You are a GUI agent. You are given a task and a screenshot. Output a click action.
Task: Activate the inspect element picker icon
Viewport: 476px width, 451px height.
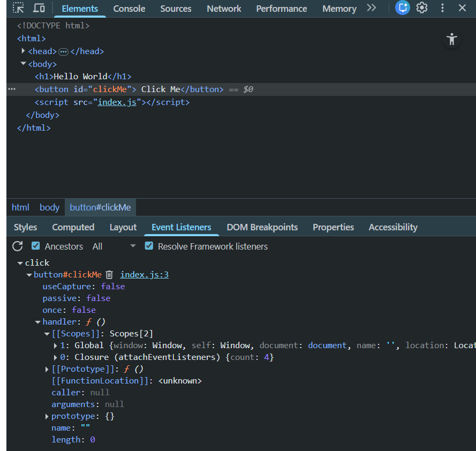19,8
